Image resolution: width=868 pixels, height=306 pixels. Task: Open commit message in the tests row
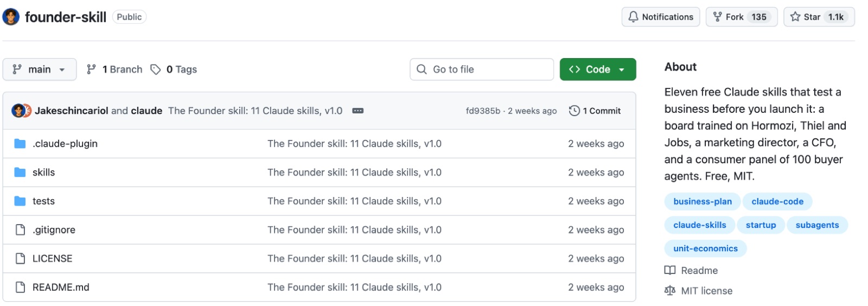(354, 201)
